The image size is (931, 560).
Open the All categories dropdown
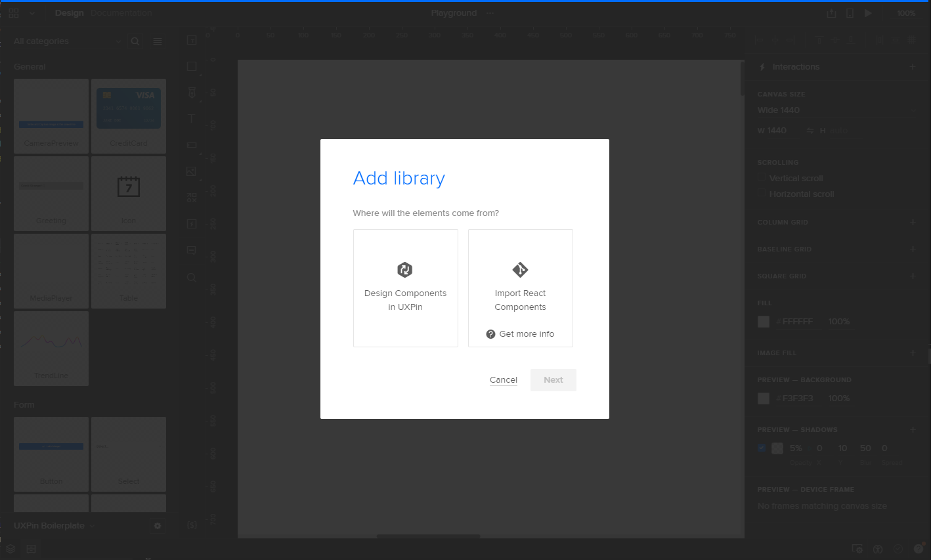67,41
